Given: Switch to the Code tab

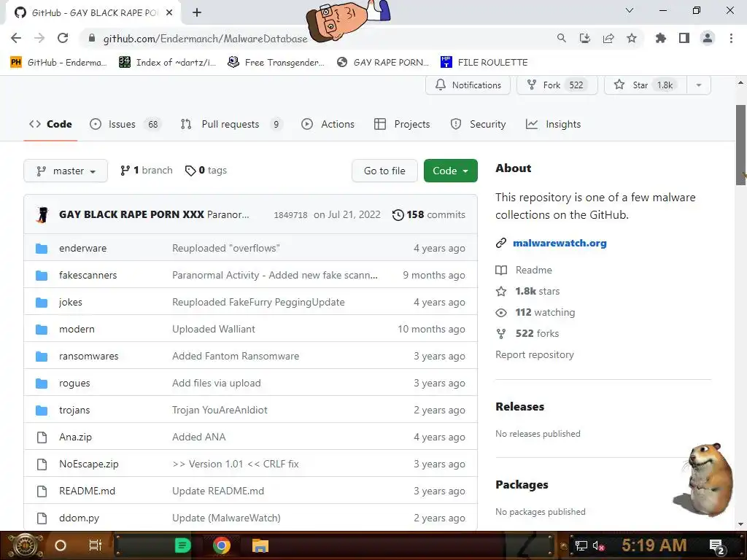Looking at the screenshot, I should pyautogui.click(x=50, y=124).
